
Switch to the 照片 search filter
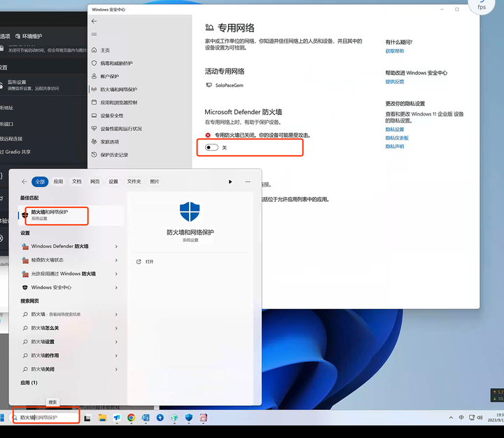click(155, 182)
